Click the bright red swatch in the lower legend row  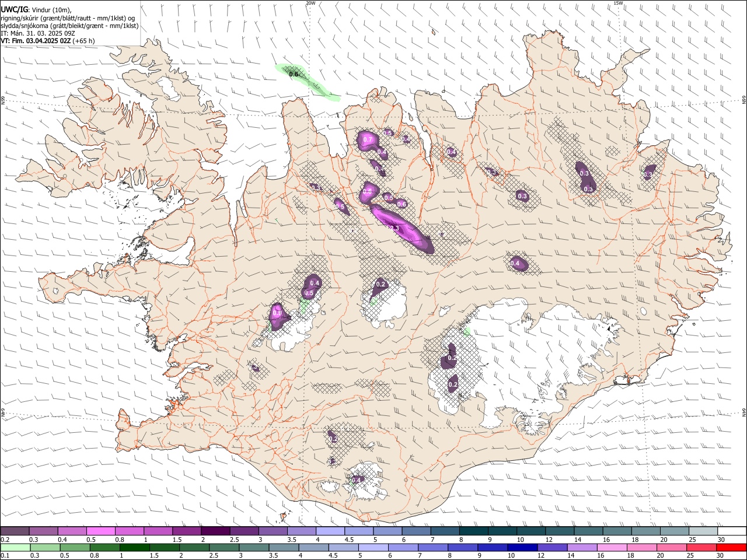tap(732, 548)
